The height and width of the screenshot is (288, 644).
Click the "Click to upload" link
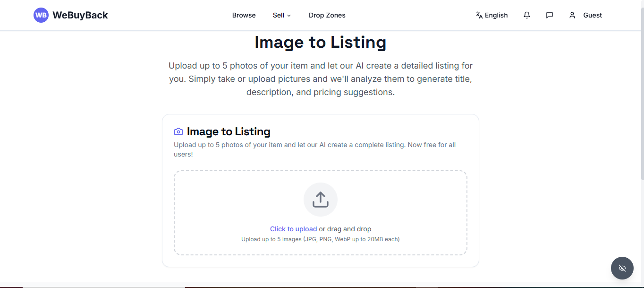point(293,229)
